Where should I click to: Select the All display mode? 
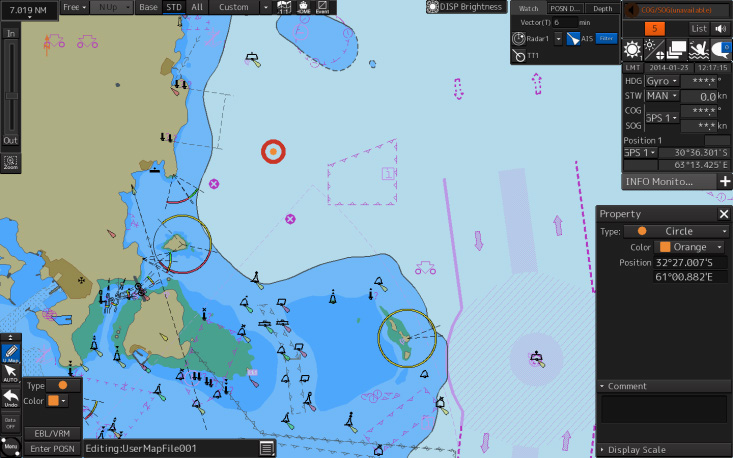(197, 7)
